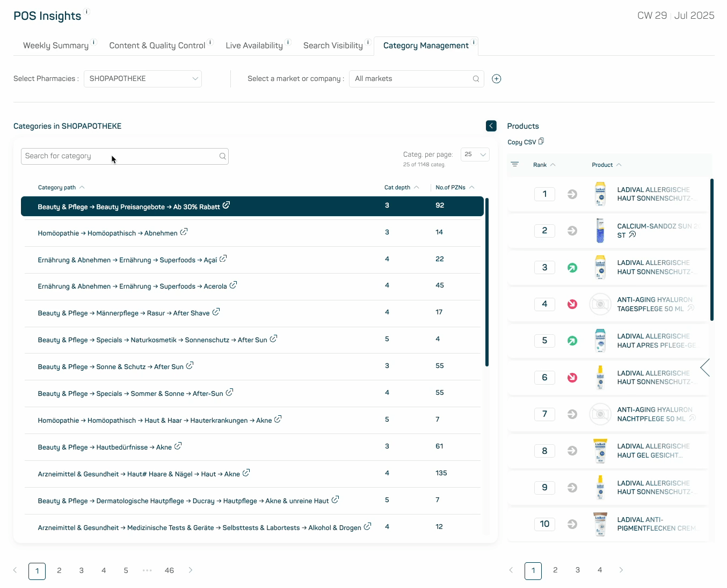Open the Select Pharmacies dropdown
The height and width of the screenshot is (588, 727).
[142, 78]
